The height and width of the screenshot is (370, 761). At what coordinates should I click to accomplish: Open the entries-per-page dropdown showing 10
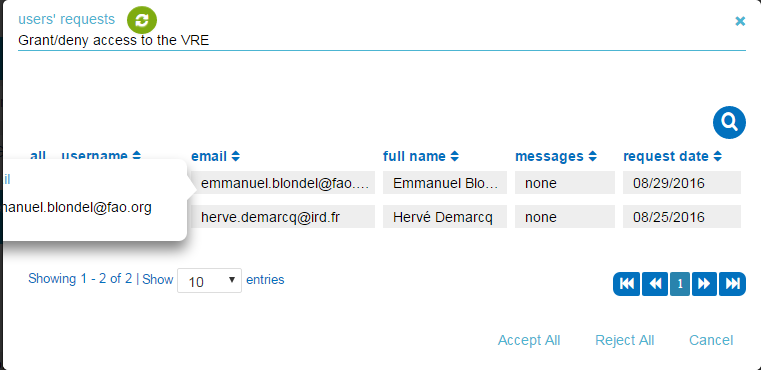point(209,281)
